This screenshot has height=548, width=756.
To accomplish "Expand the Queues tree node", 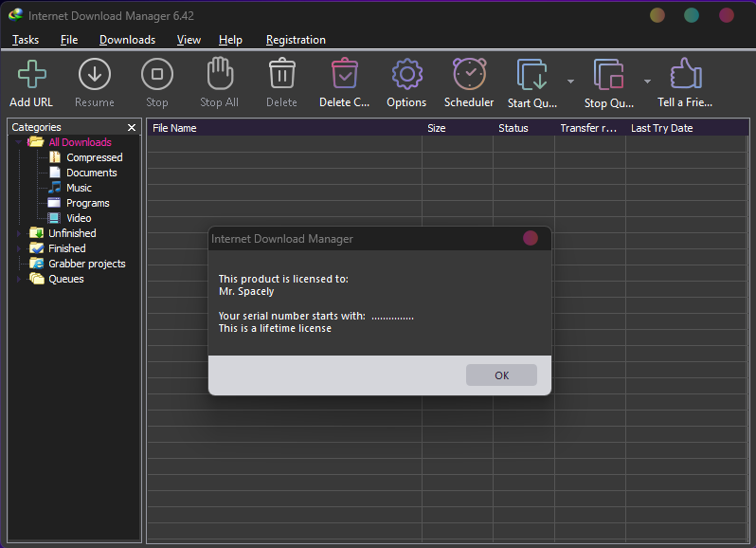I will pyautogui.click(x=18, y=279).
